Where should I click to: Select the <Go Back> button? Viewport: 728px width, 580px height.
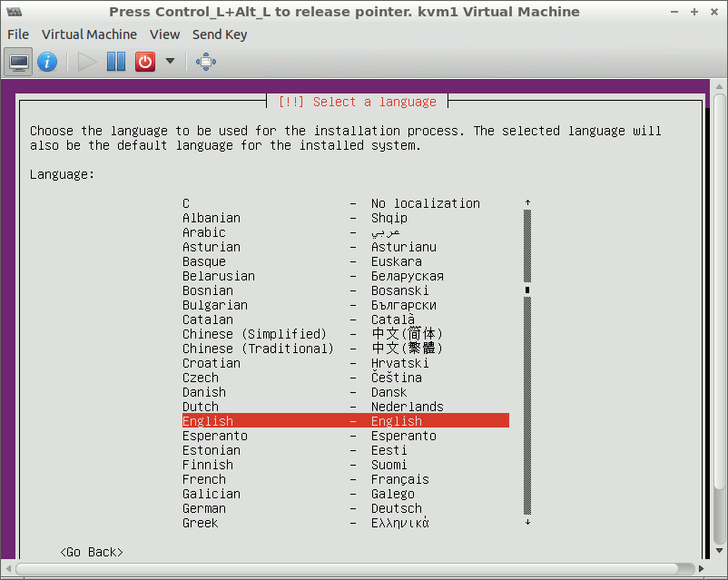click(91, 552)
